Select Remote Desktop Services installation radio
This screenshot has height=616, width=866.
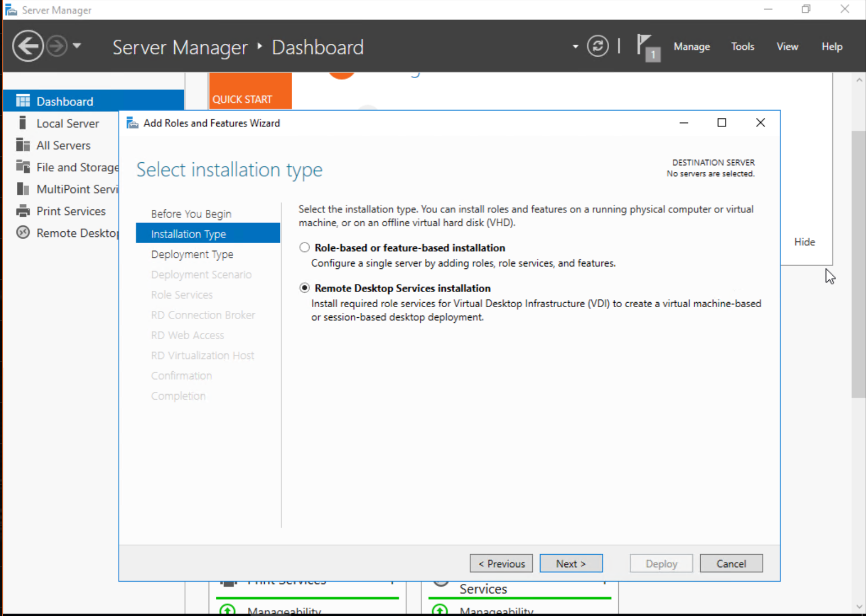[305, 288]
